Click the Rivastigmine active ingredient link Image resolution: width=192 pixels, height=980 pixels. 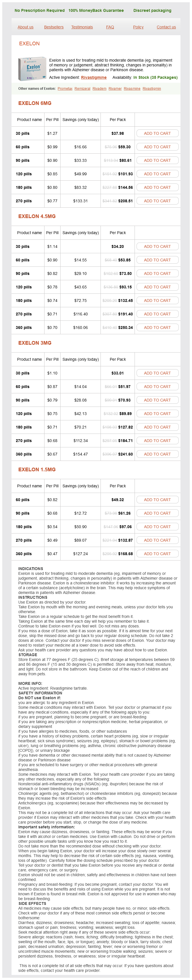coord(94,78)
